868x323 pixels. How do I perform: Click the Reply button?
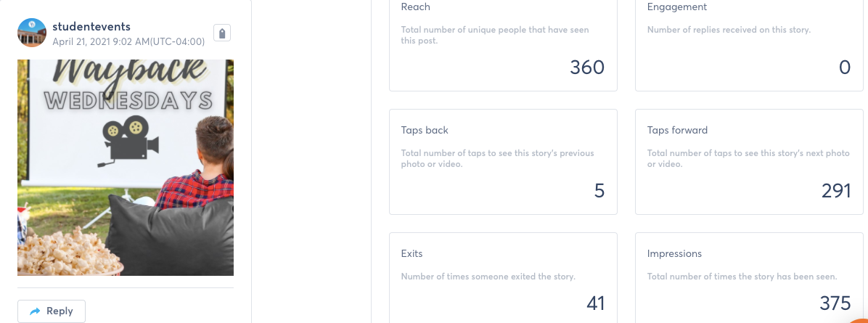point(52,311)
